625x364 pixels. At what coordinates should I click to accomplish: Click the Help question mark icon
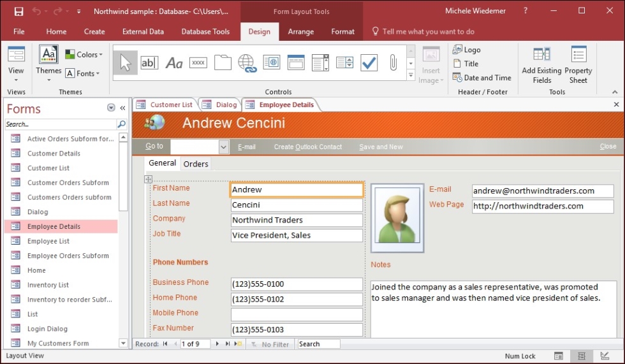526,11
